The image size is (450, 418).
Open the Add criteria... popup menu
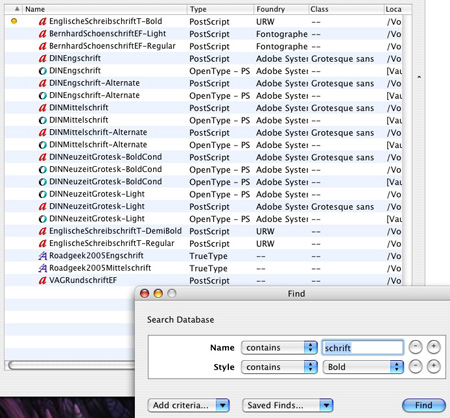(x=189, y=405)
